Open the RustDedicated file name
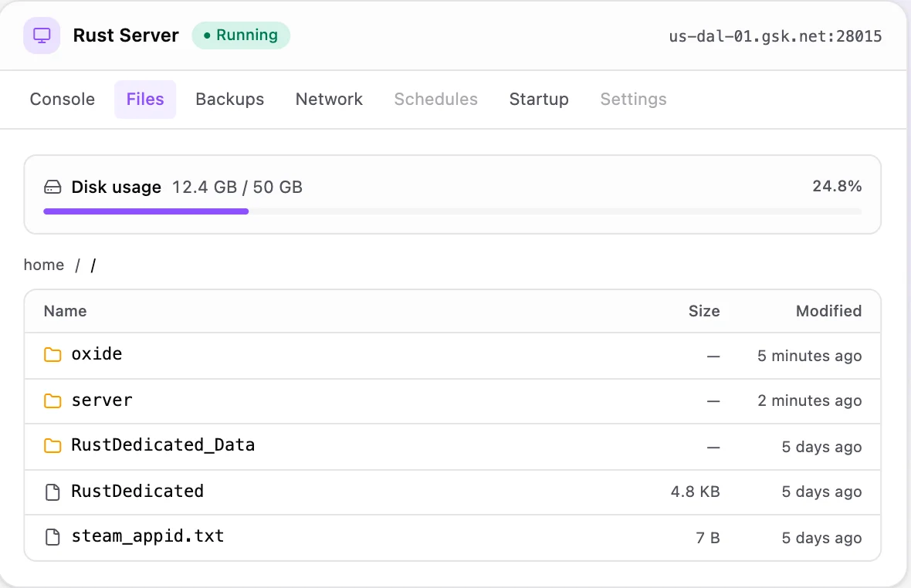Screen dimensions: 911x588 (137, 492)
